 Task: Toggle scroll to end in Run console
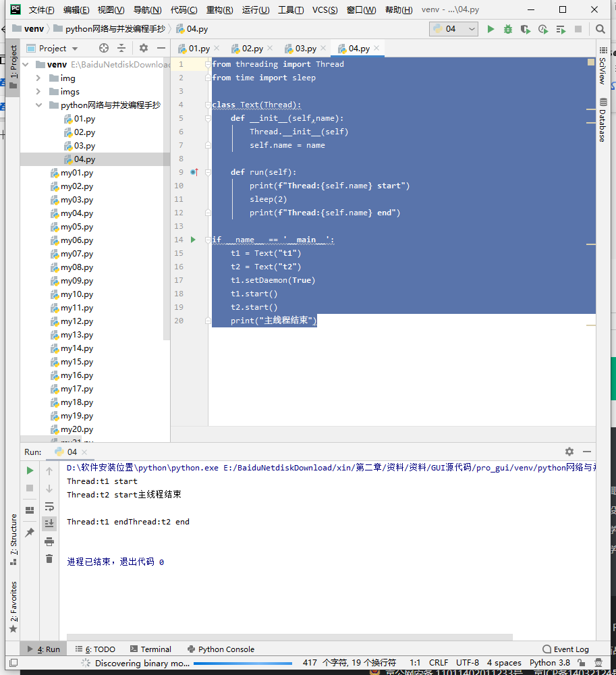[49, 524]
